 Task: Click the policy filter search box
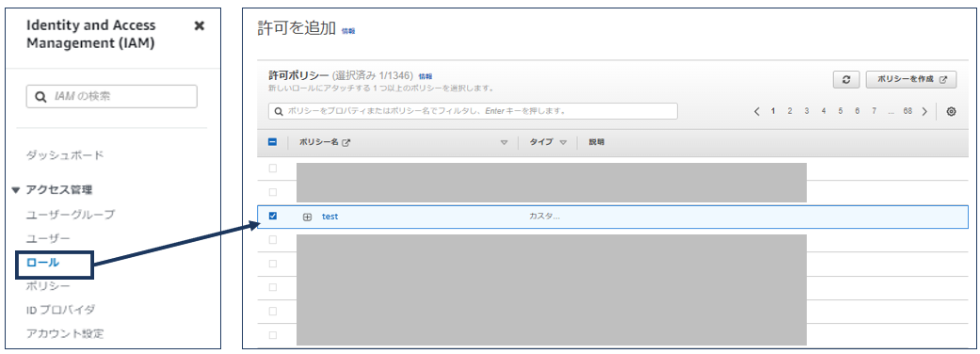473,111
